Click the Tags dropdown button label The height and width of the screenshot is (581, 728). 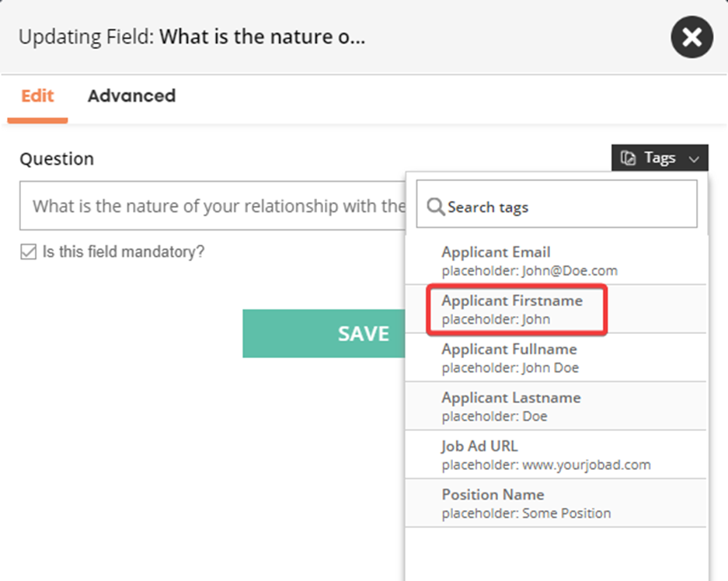point(660,158)
